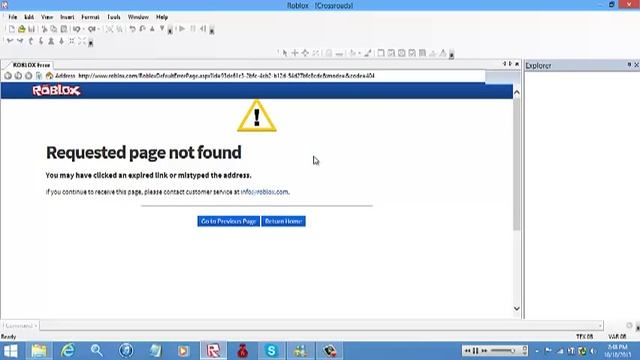Viewport: 640px width, 360px height.
Task: Click the empty square surface tool icon
Action: click(381, 53)
